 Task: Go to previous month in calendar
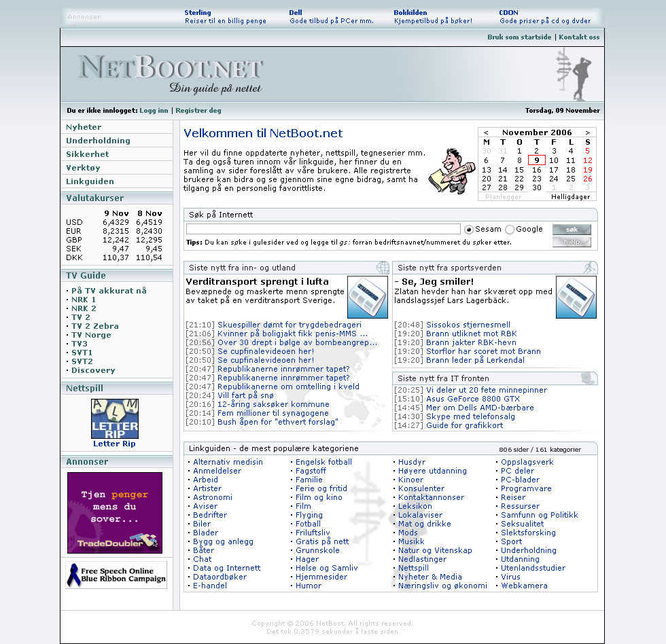coord(486,132)
